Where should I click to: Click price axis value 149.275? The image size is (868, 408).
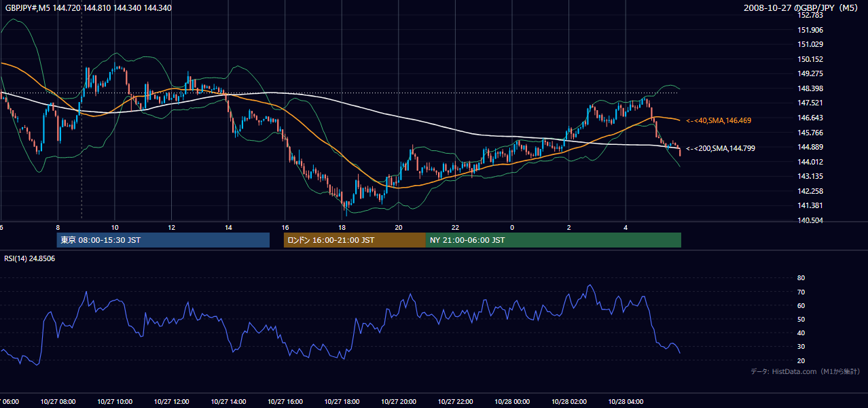[x=810, y=73]
